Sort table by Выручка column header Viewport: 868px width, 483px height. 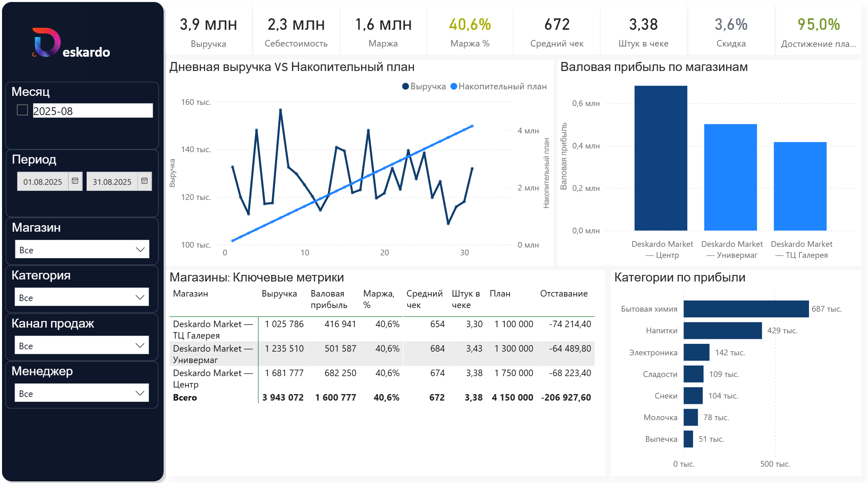point(279,294)
